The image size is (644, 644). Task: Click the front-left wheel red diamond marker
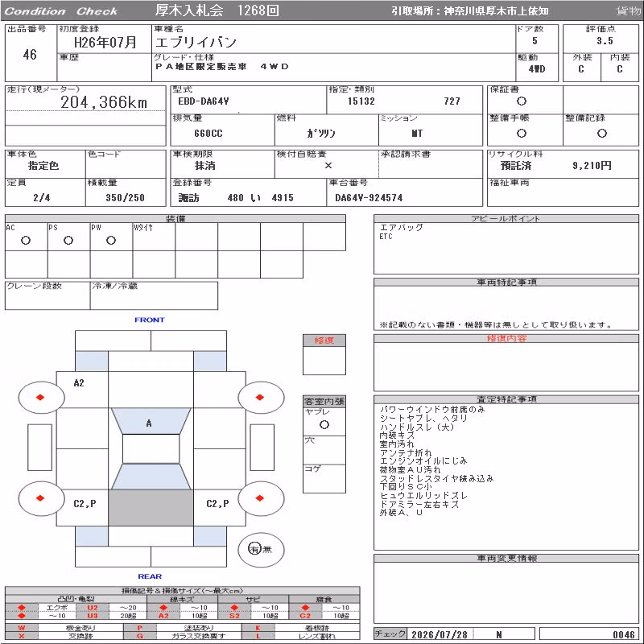point(40,397)
